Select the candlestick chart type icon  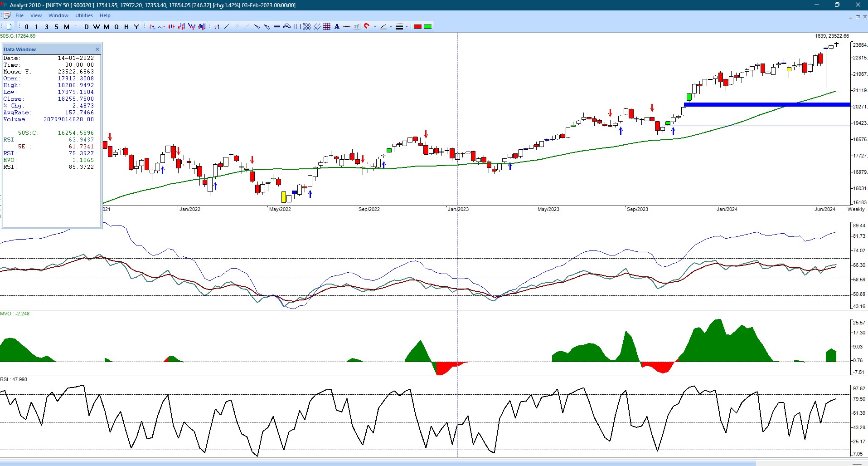tap(171, 27)
